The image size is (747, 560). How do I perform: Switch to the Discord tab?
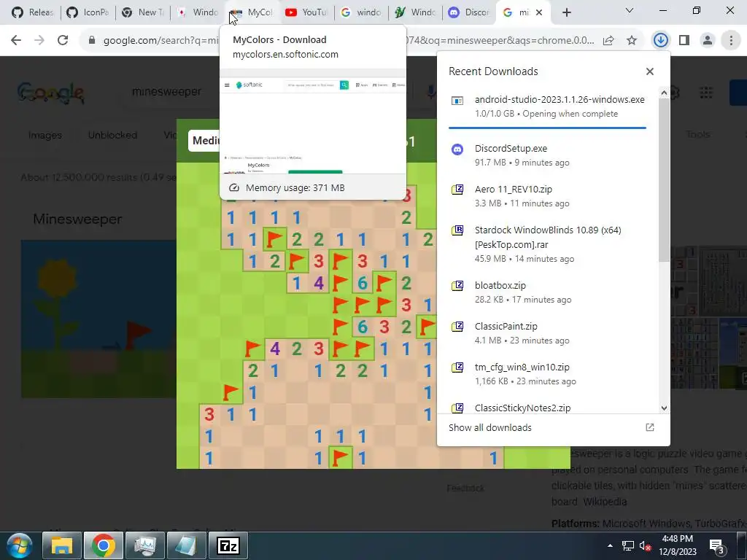point(469,12)
